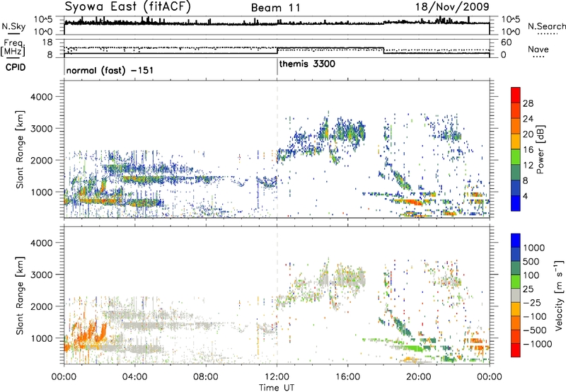Click the date '18/Nov/2009'
Image resolution: width=566 pixels, height=392 pixels.
click(452, 6)
